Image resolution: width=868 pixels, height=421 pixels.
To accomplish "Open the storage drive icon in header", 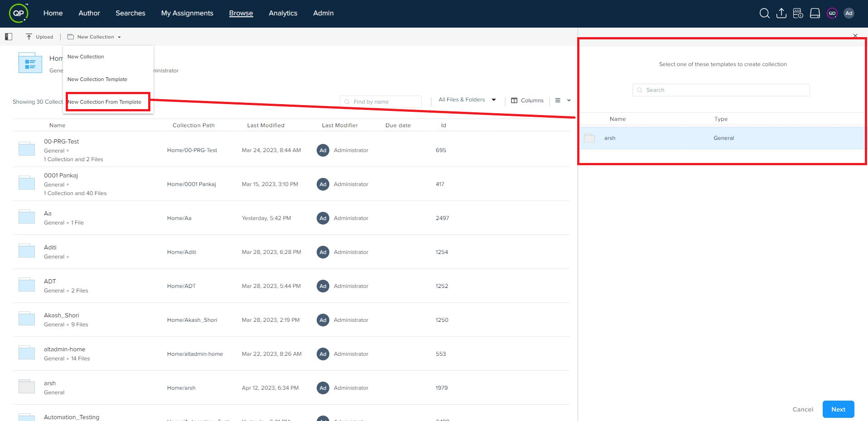I will (815, 13).
